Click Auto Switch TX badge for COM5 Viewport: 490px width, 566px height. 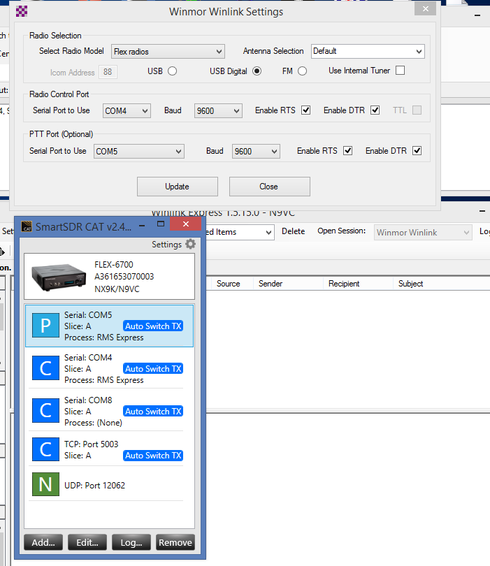pos(153,326)
